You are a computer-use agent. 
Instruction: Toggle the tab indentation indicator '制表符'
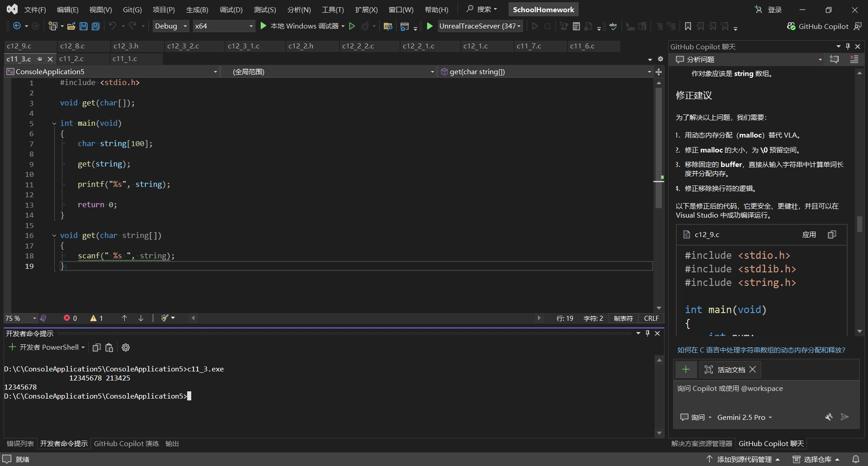(623, 319)
